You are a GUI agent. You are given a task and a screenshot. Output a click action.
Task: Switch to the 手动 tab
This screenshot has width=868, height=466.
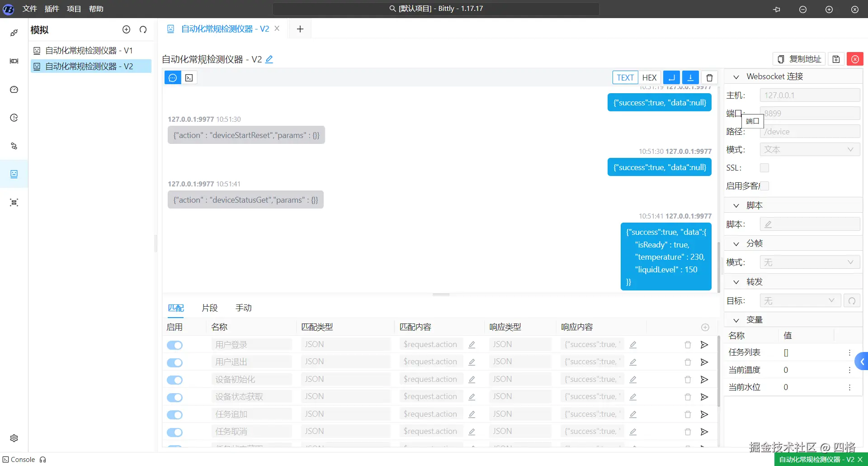pyautogui.click(x=244, y=308)
